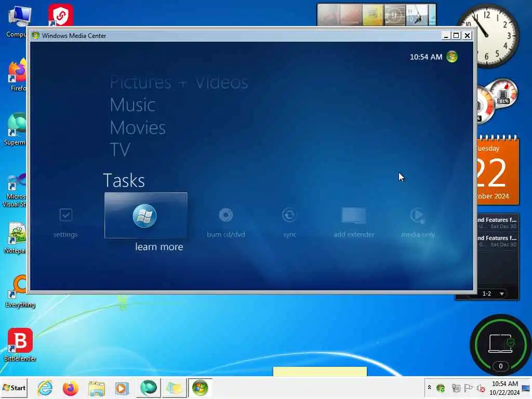The image size is (532, 399).
Task: Click the Windows Media Center taskbar button
Action: (200, 388)
